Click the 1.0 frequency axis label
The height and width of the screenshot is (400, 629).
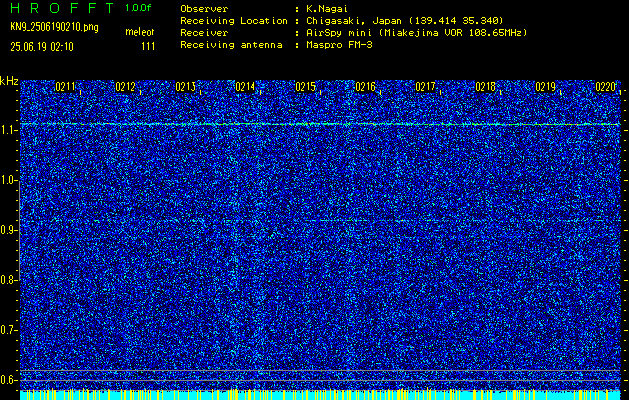click(8, 180)
